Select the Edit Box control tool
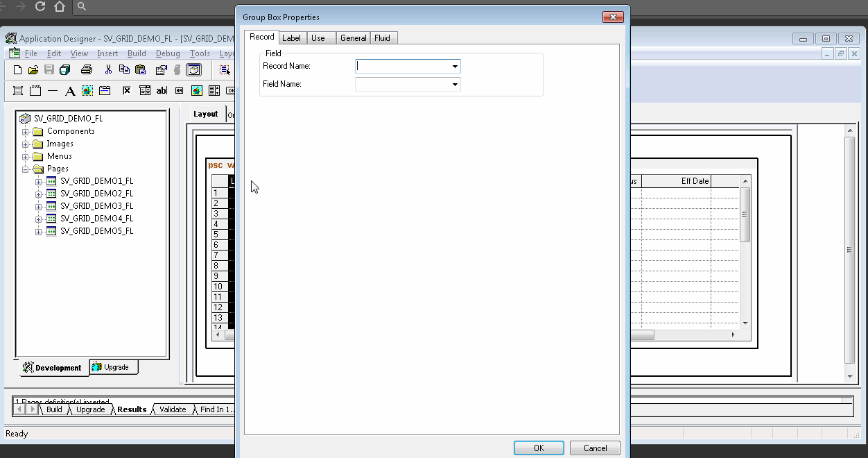 point(161,90)
